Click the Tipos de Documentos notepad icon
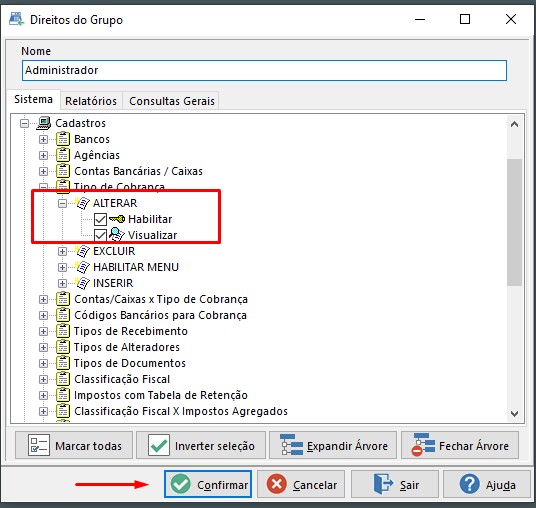 pos(63,363)
